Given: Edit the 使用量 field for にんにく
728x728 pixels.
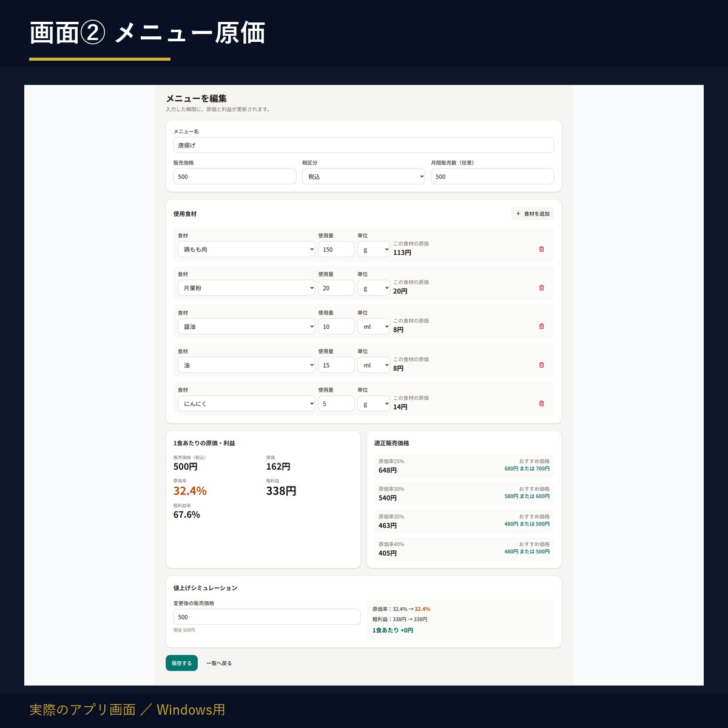Looking at the screenshot, I should (336, 403).
